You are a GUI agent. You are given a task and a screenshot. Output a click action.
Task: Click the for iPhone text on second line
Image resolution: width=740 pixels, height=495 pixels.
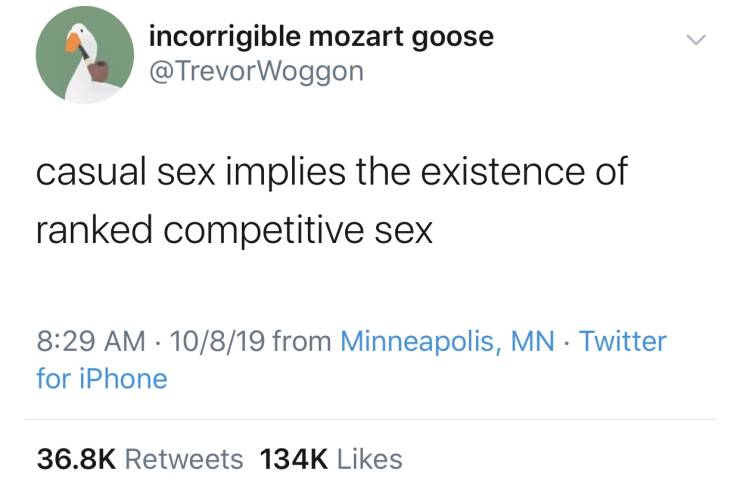point(101,379)
